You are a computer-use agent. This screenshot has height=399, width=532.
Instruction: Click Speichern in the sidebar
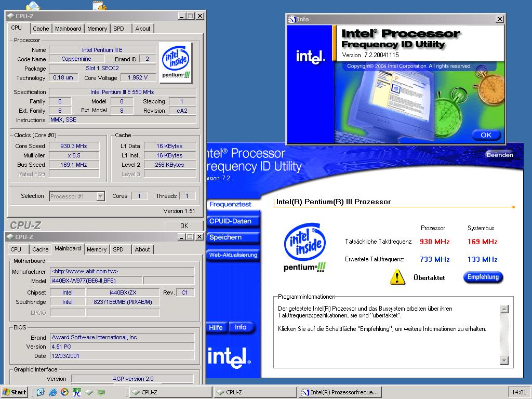click(233, 237)
